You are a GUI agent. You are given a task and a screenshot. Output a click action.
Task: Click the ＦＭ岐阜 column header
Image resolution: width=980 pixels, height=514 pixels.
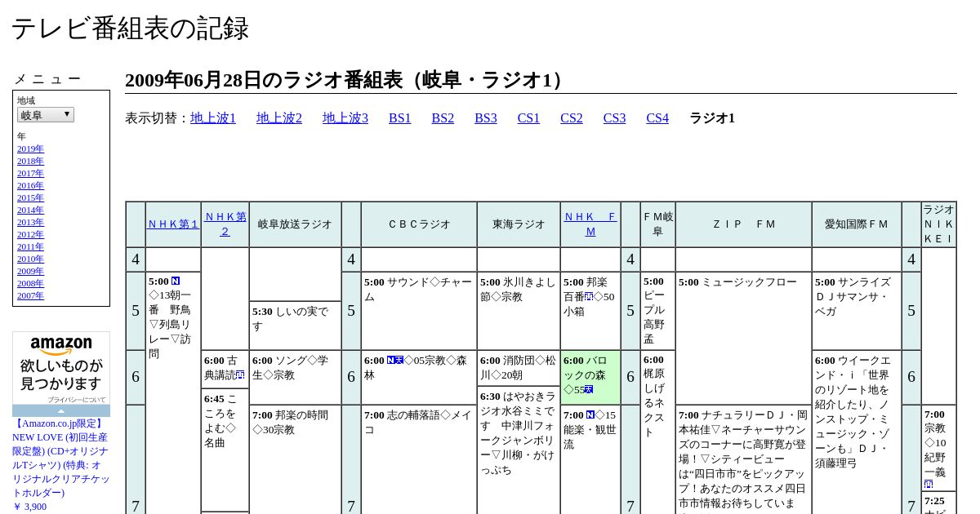click(x=657, y=224)
